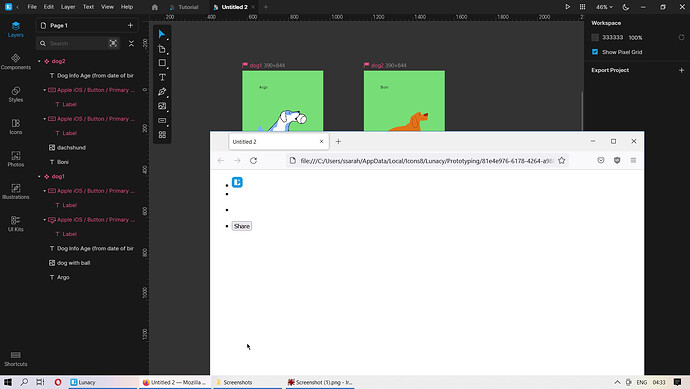690x389 pixels.
Task: Show the Shortcuts panel
Action: click(15, 359)
